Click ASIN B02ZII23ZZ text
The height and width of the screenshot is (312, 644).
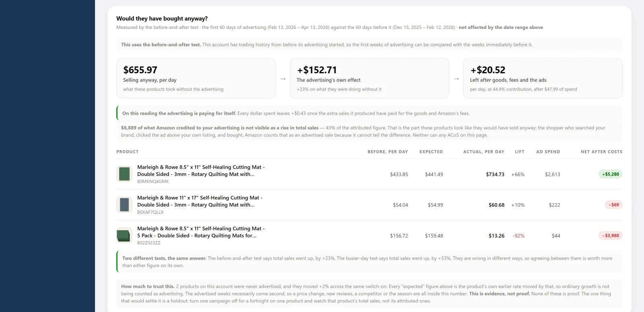149,243
